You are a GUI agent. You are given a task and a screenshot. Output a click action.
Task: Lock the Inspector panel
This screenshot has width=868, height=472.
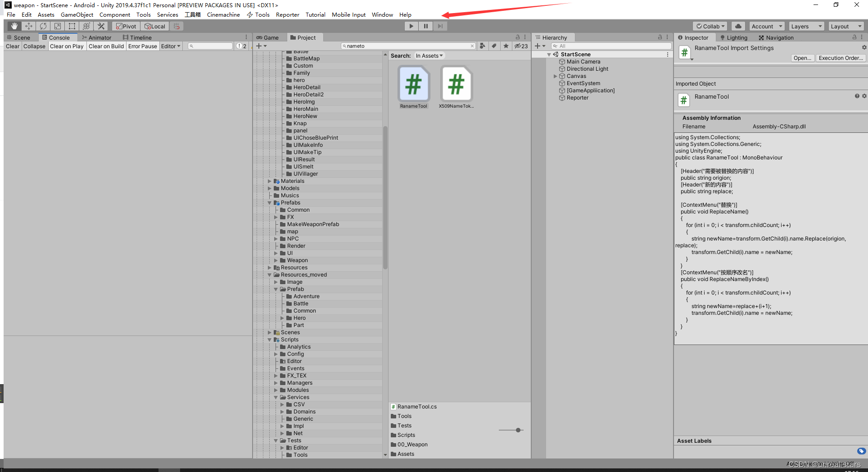pos(854,37)
